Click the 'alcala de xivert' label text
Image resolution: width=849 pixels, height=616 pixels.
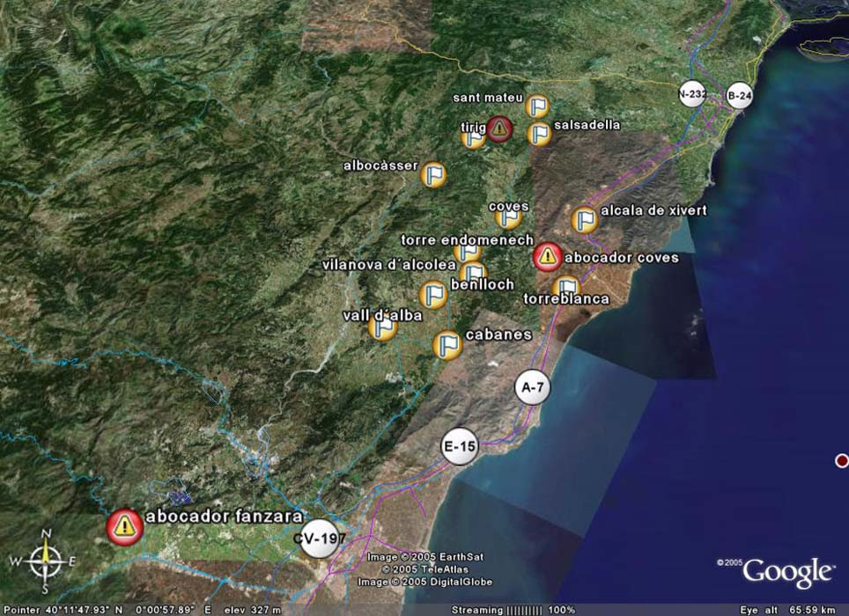[x=654, y=209]
